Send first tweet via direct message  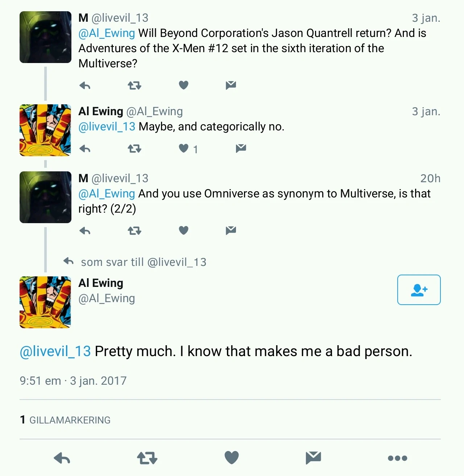coord(231,85)
